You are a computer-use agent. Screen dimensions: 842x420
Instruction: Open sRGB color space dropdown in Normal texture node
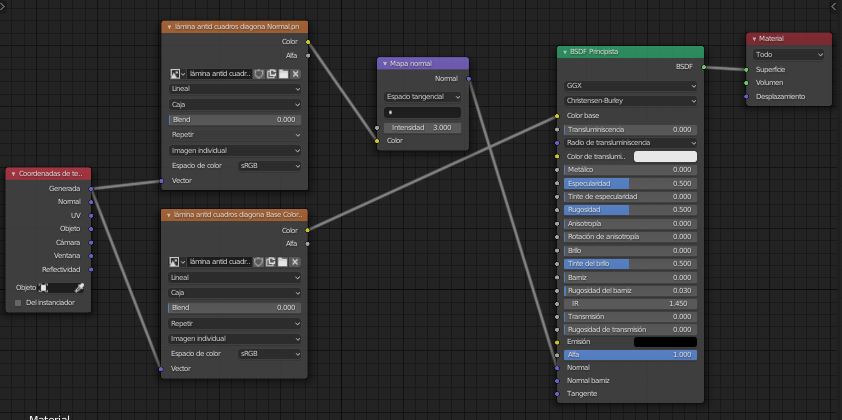coord(270,166)
